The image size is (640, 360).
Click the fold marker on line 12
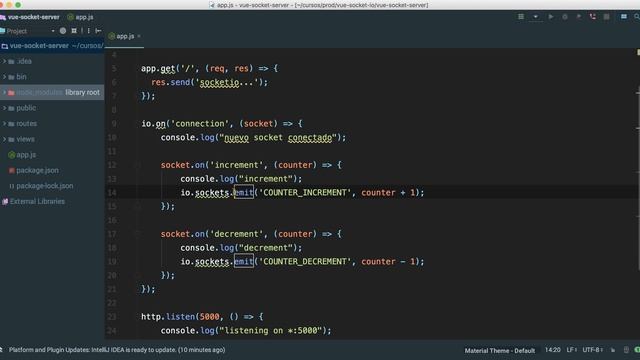coord(138,165)
